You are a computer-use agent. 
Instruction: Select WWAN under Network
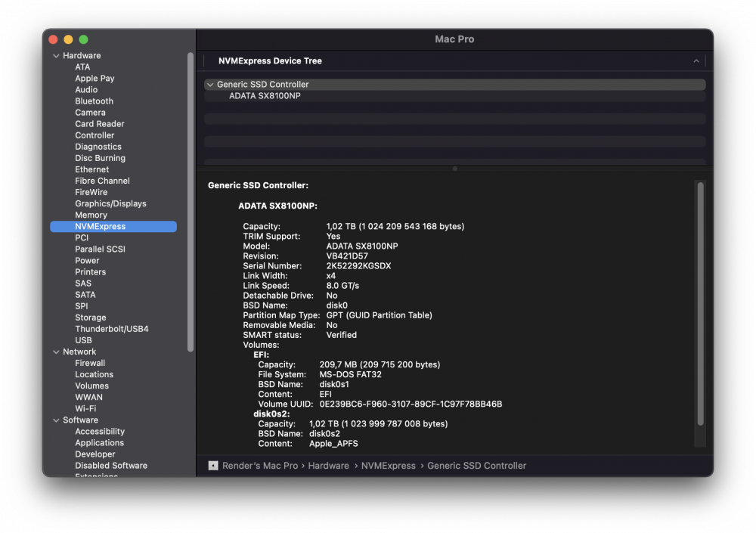point(88,398)
